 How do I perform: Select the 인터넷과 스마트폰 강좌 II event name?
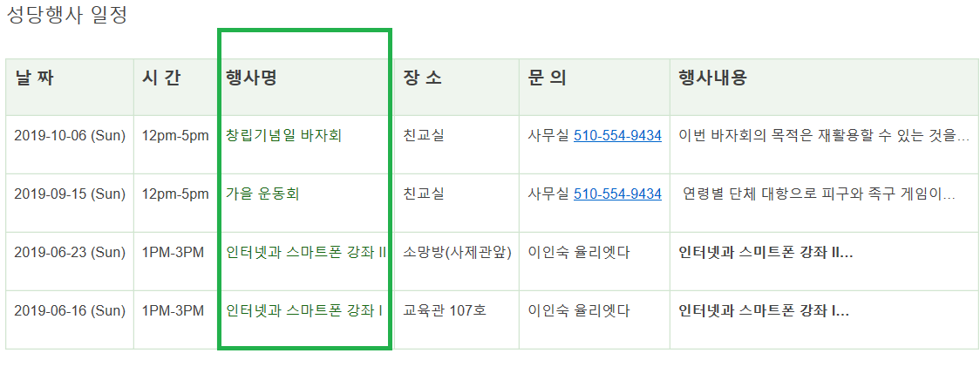tap(306, 253)
